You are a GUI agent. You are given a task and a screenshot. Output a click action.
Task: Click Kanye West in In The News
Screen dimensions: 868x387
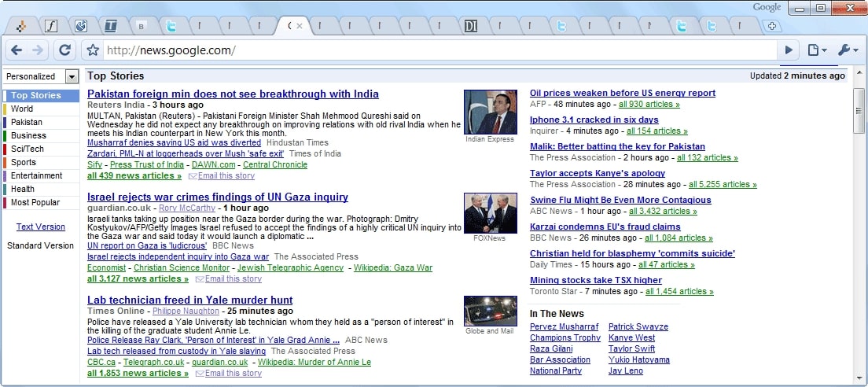631,337
